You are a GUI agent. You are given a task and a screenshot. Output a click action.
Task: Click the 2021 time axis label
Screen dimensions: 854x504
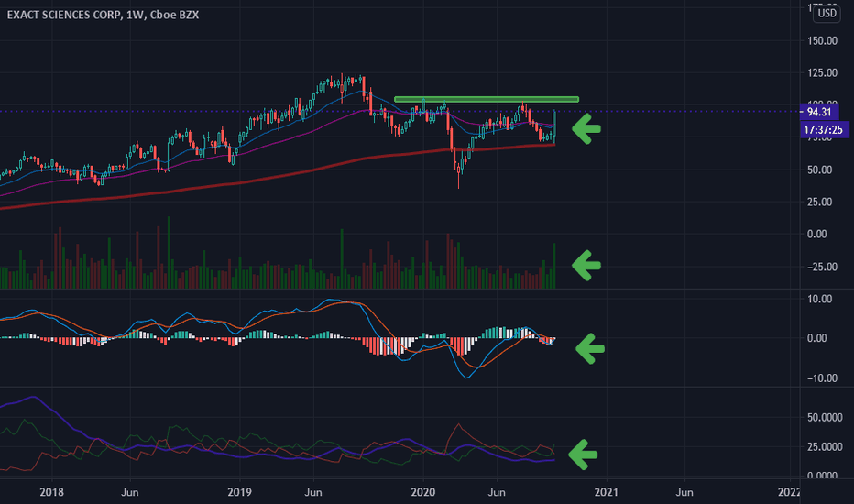(607, 492)
